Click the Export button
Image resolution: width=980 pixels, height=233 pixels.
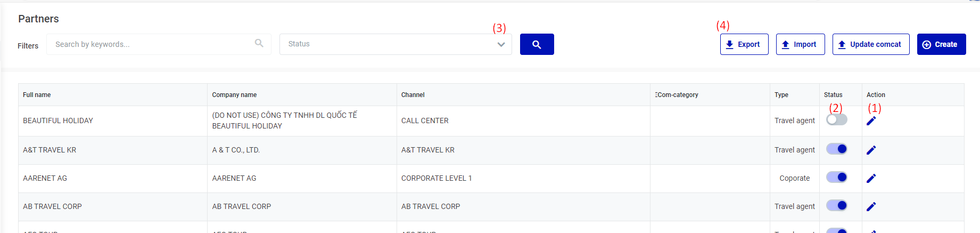744,44
